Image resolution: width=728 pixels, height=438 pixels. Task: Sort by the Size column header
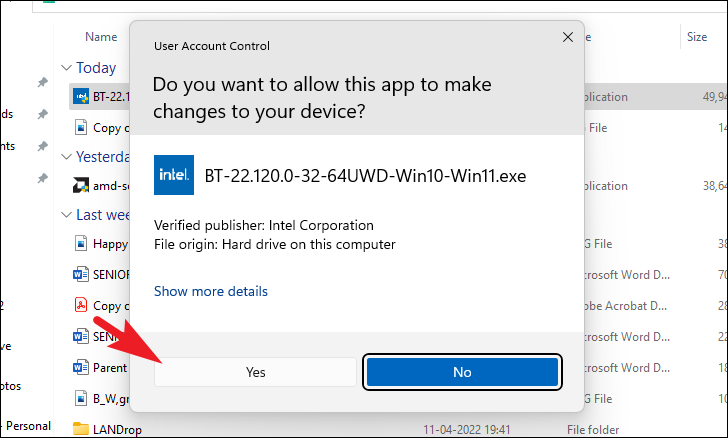[x=696, y=37]
